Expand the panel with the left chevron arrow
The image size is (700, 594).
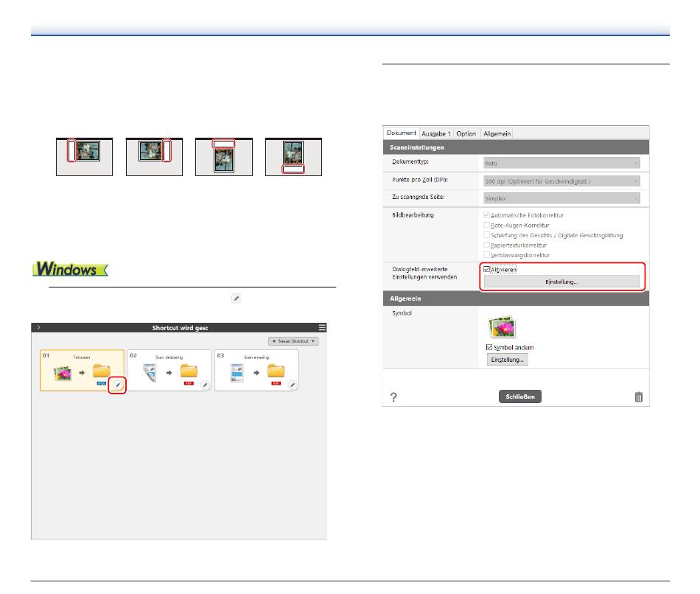point(38,327)
